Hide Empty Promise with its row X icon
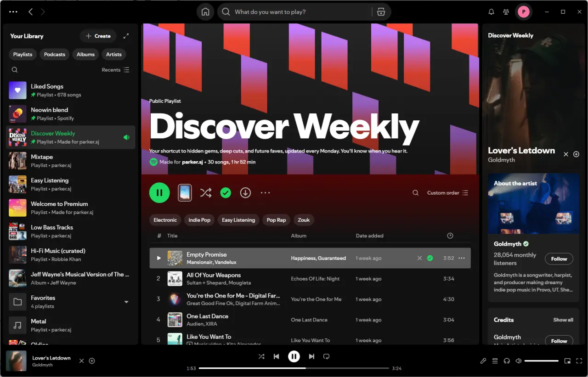Viewport: 588px width, 377px height. click(x=419, y=258)
